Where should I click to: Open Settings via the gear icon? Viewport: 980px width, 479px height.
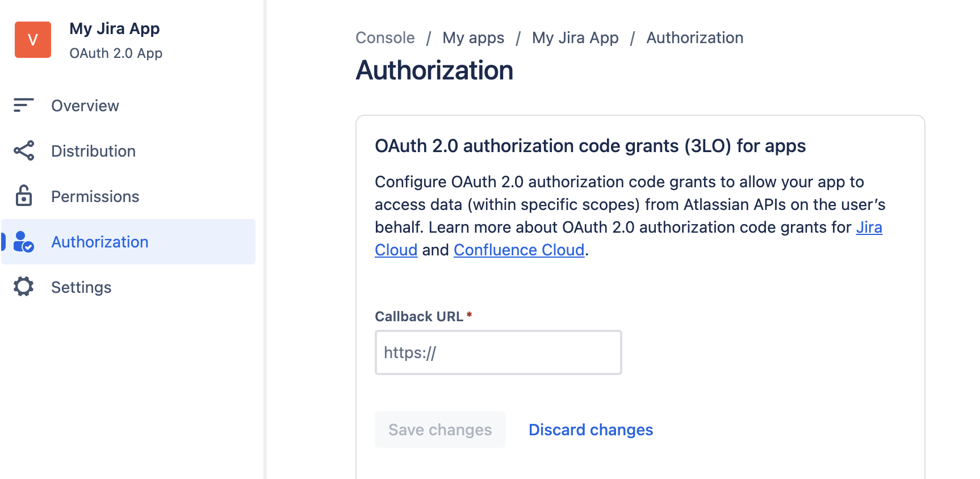pos(23,287)
